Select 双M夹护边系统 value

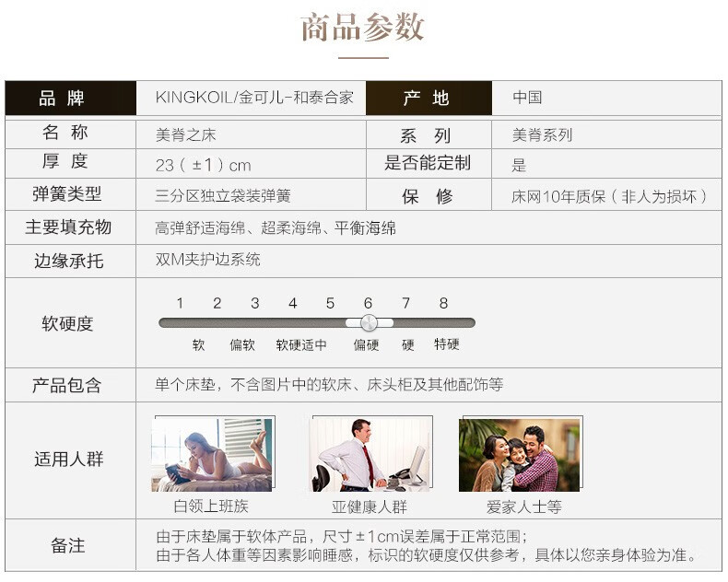[207, 260]
